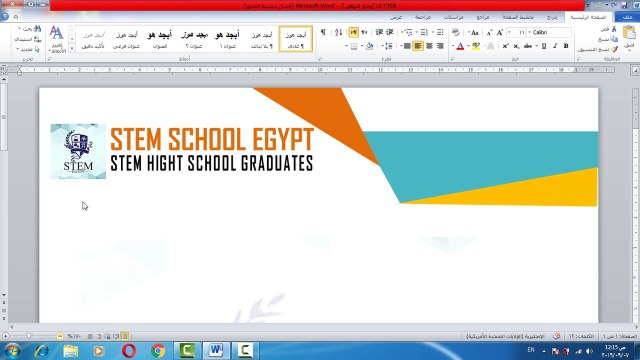Toggle Subscript formatting
The image size is (640, 360).
click(x=516, y=46)
